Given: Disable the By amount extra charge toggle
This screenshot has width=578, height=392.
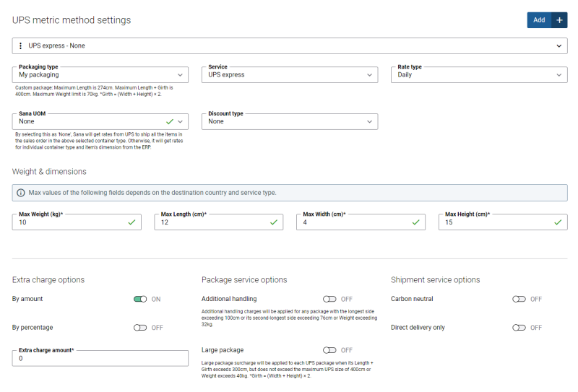Looking at the screenshot, I should (140, 299).
